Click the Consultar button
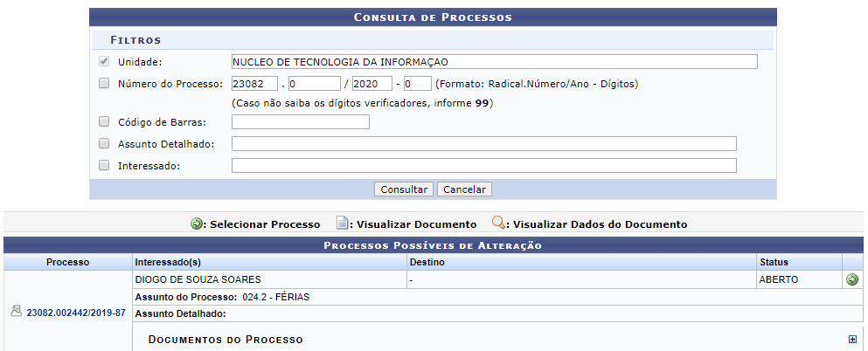868x351 pixels. pyautogui.click(x=405, y=189)
